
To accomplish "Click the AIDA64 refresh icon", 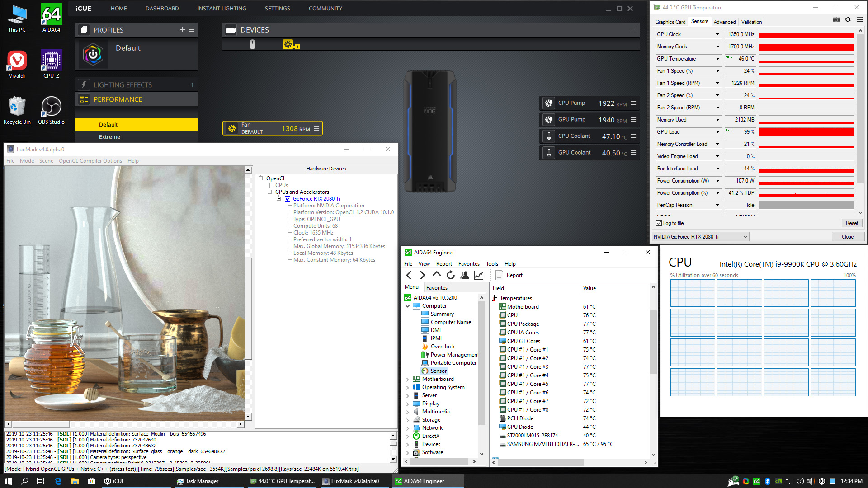I will 451,275.
